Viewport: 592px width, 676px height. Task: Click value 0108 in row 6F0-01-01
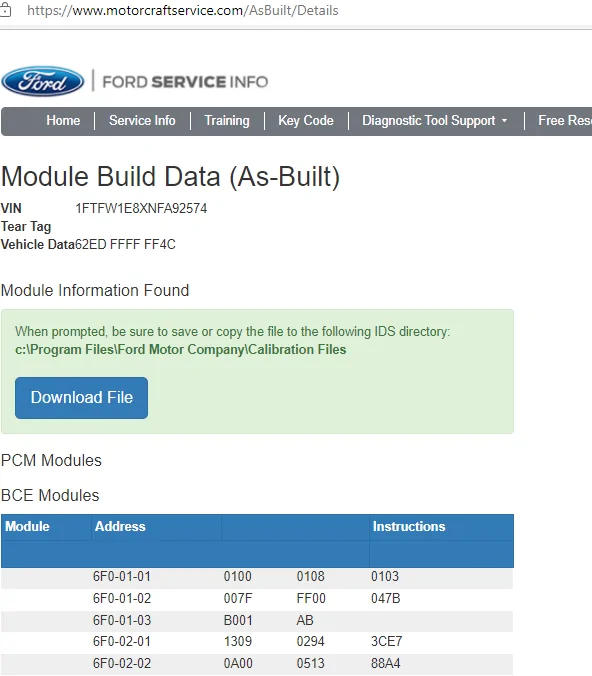point(310,576)
